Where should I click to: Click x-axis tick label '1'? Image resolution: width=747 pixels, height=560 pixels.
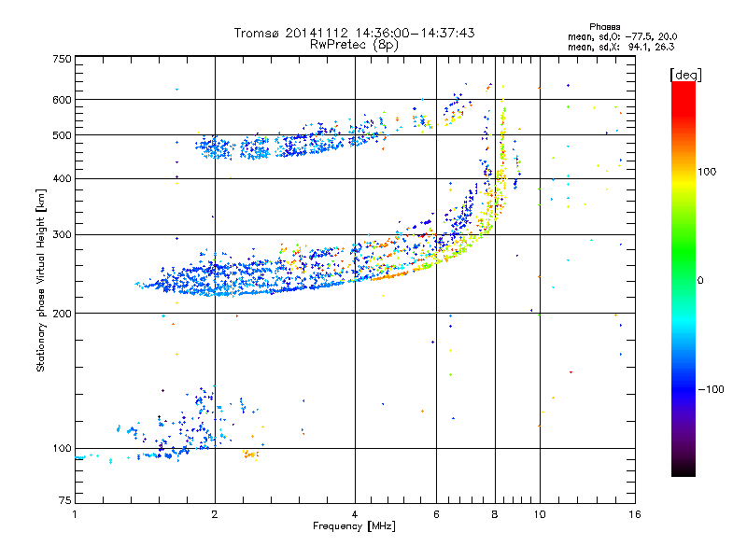75,514
